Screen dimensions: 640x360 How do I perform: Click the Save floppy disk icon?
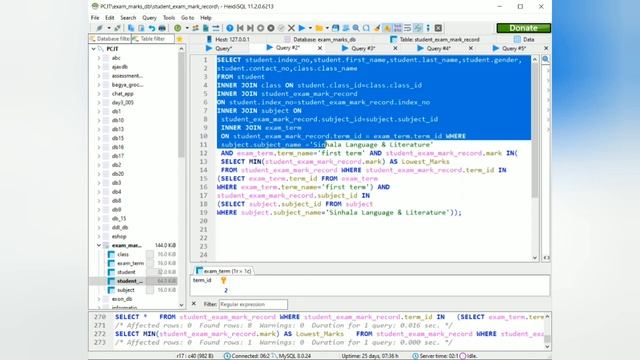pyautogui.click(x=336, y=28)
